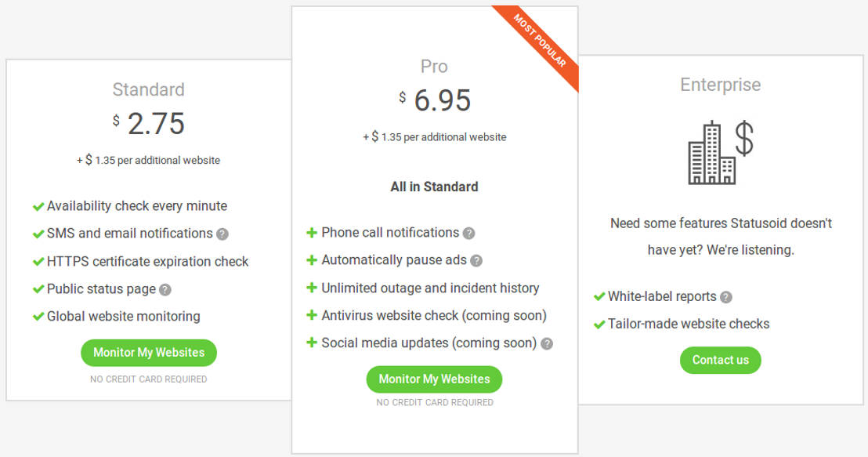The image size is (868, 457).
Task: Click help icon next to Phone call notifications
Action: point(469,233)
